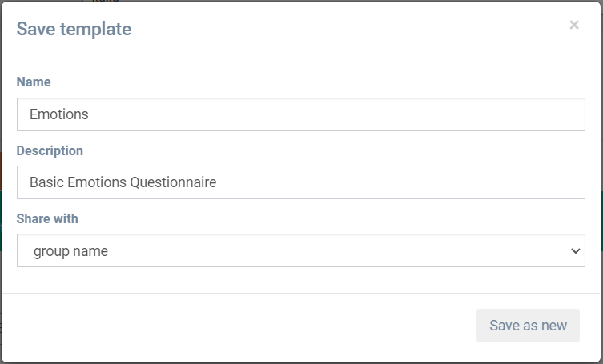Close the Save template dialog

tap(574, 26)
